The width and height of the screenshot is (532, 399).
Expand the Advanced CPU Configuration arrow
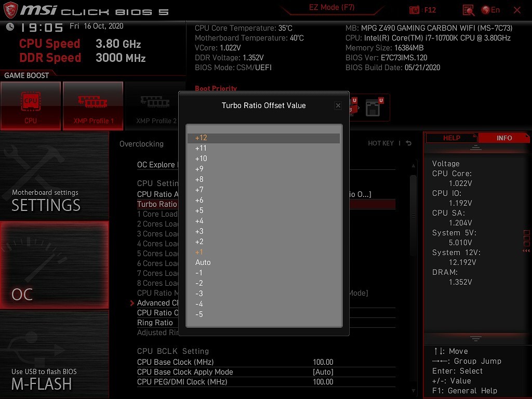click(132, 303)
